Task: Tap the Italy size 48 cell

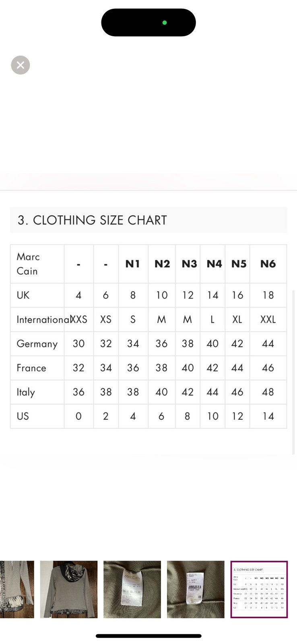Action: click(268, 392)
